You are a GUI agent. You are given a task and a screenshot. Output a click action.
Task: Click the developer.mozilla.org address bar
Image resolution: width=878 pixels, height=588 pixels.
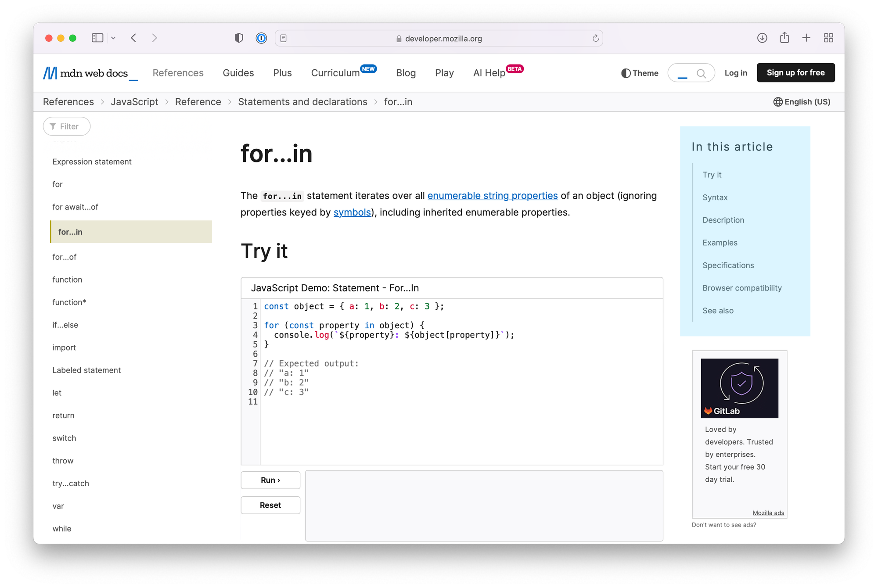pos(439,38)
